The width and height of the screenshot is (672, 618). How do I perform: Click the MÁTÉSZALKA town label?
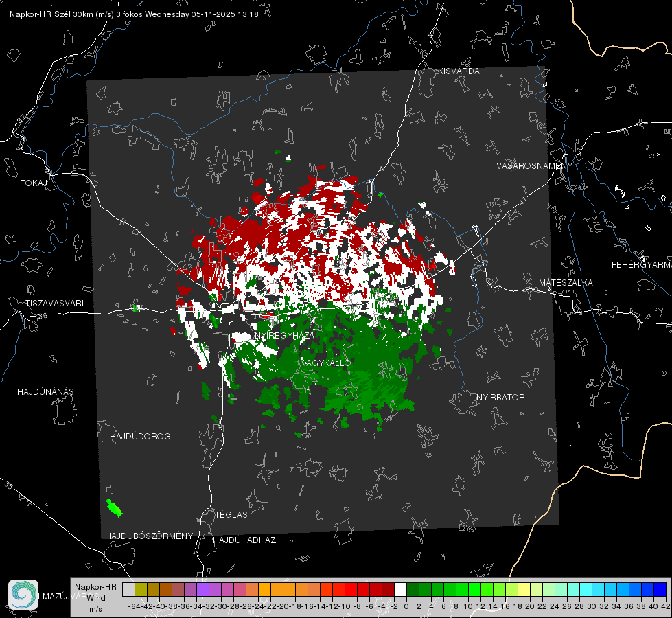pos(566,283)
